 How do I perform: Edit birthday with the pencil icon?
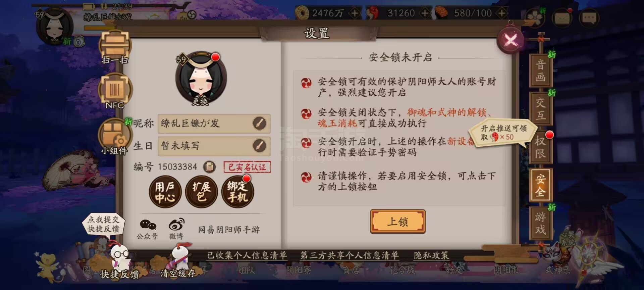pyautogui.click(x=259, y=146)
